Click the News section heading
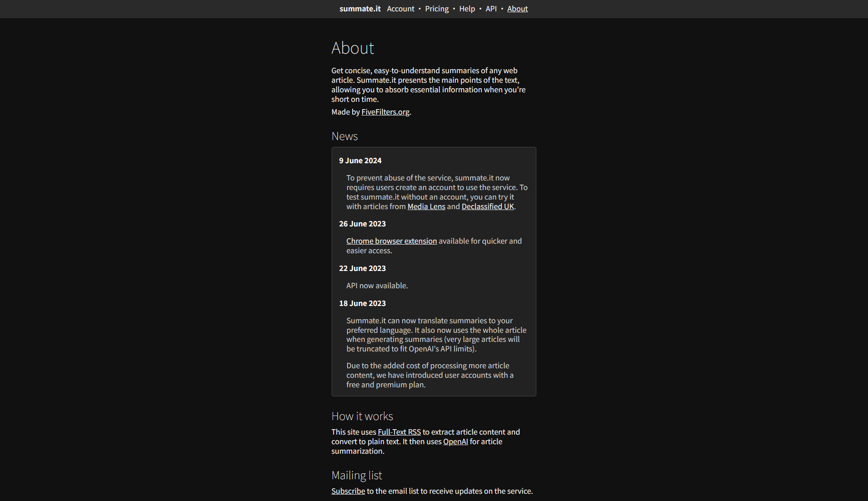The image size is (868, 501). pyautogui.click(x=344, y=136)
